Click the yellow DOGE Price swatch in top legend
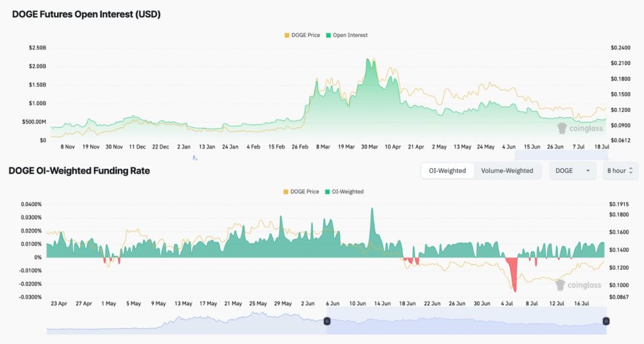Image resolution: width=644 pixels, height=344 pixels. 286,35
